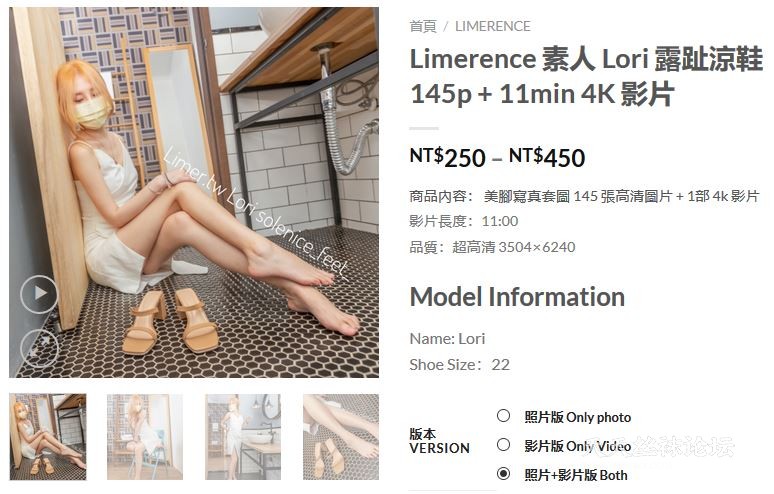Click the 版本 VERSION label

click(439, 441)
